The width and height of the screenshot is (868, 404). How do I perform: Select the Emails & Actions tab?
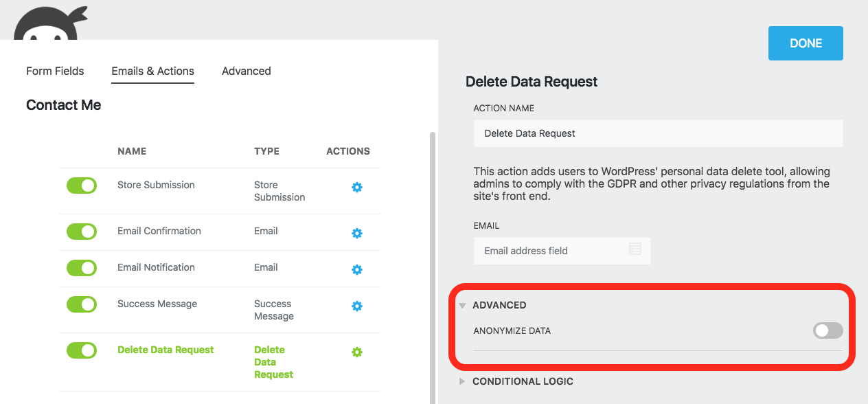(152, 71)
